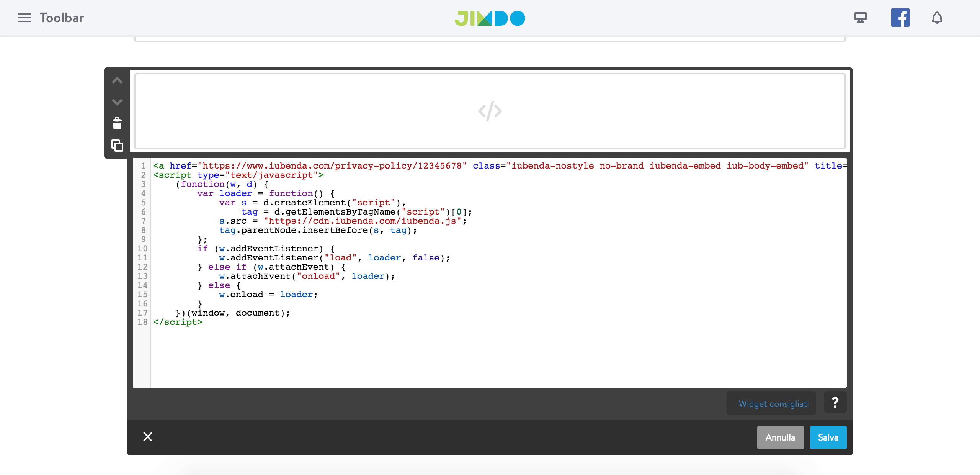Click the code preview placeholder area

pyautogui.click(x=490, y=111)
